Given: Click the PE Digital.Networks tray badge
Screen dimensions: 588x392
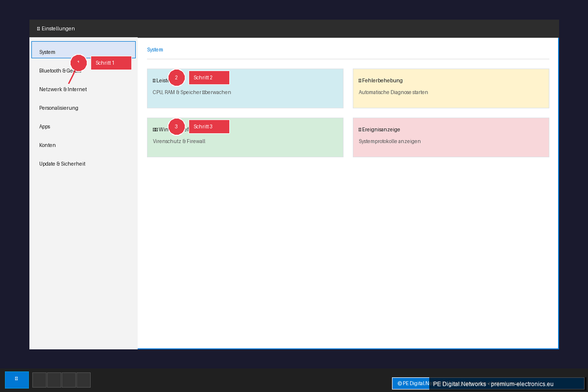Looking at the screenshot, I should click(411, 383).
